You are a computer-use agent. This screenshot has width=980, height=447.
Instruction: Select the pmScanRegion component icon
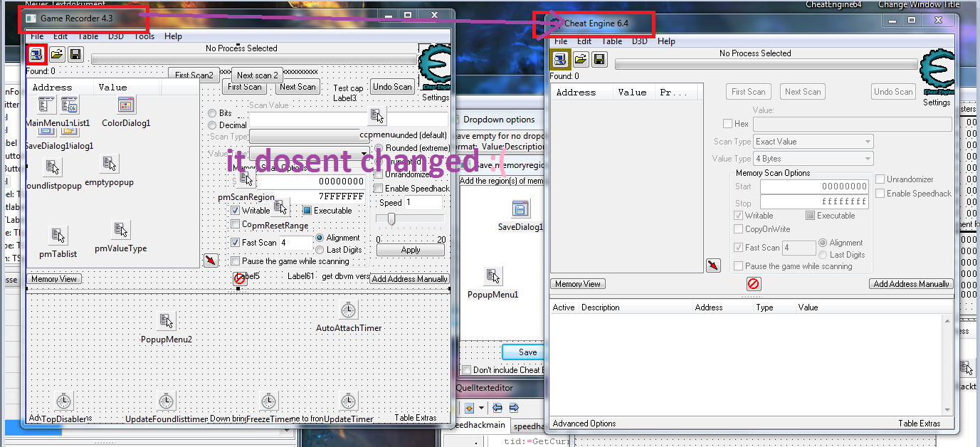point(246,179)
